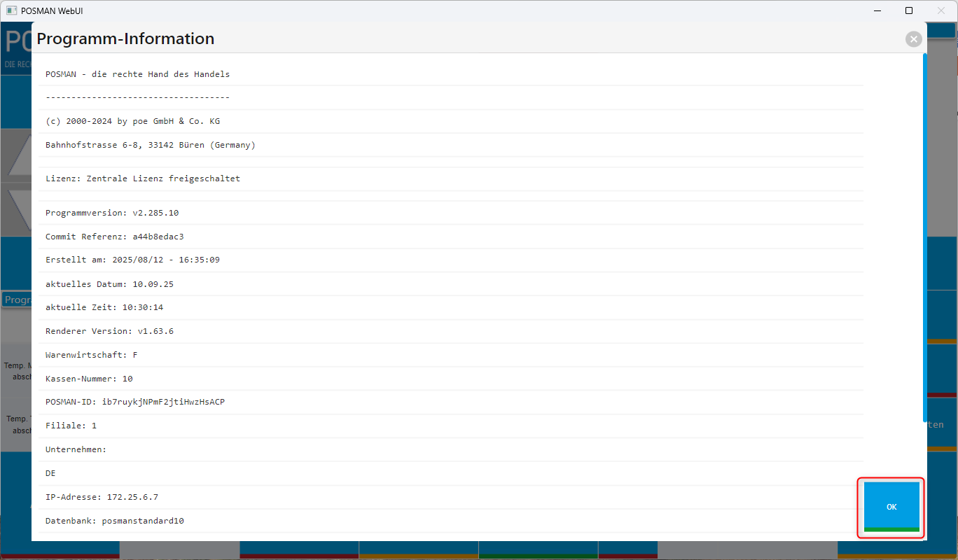Screen dimensions: 958x560
Task: Click the Lizenz: Zentrale Lizenz freigeschaltet line
Action: [142, 178]
